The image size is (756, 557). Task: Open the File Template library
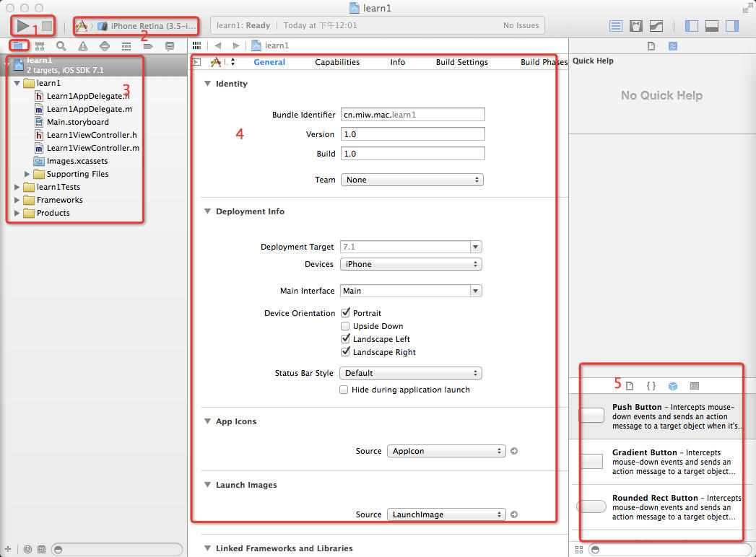630,386
